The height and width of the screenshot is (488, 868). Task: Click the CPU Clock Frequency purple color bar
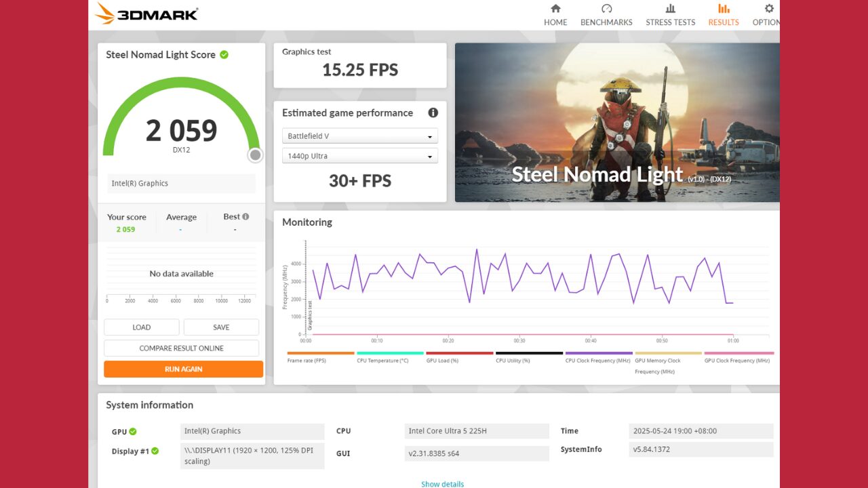[x=599, y=353]
